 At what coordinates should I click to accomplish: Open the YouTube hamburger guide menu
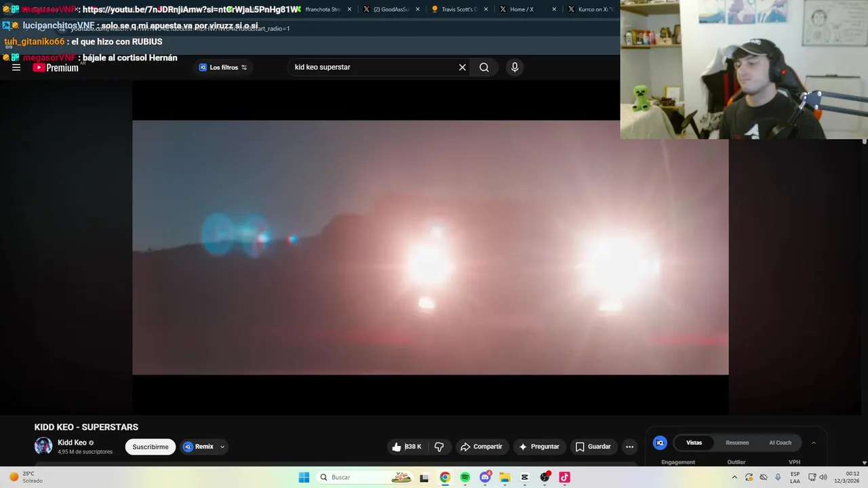tap(16, 67)
